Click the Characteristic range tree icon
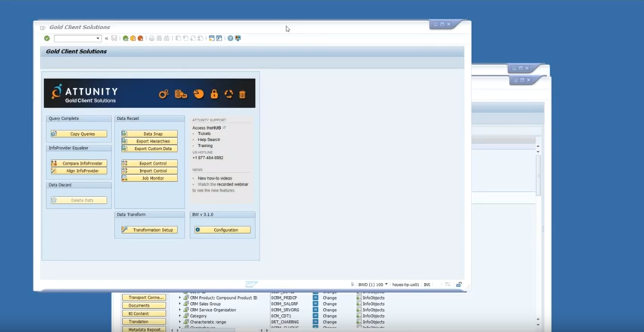Image resolution: width=644 pixels, height=332 pixels. (x=186, y=322)
